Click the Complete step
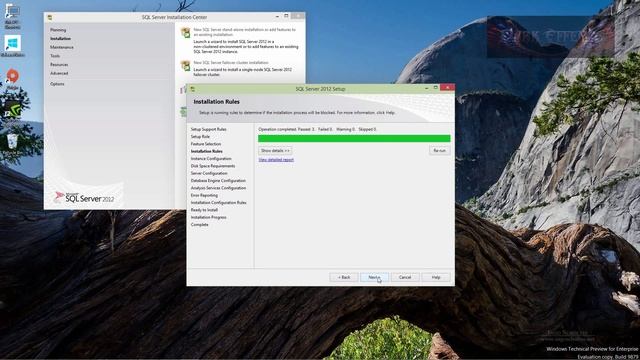The image size is (640, 360). point(200,225)
